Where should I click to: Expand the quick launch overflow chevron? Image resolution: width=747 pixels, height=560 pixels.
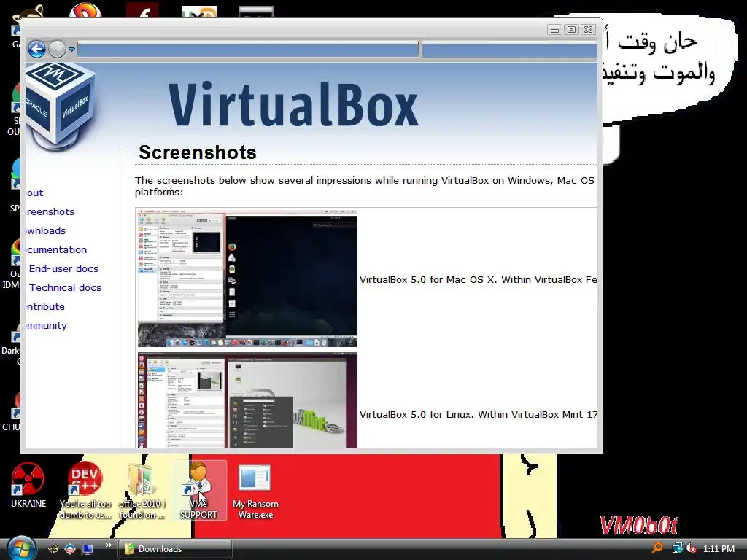pyautogui.click(x=108, y=545)
